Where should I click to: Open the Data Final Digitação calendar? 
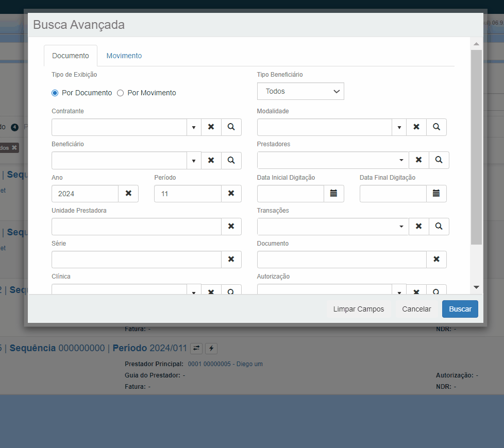436,194
